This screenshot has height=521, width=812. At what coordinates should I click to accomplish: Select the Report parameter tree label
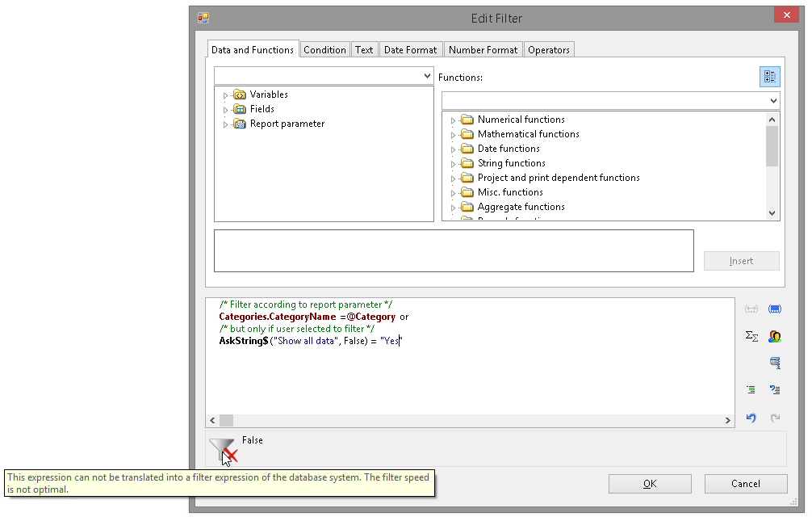[287, 124]
